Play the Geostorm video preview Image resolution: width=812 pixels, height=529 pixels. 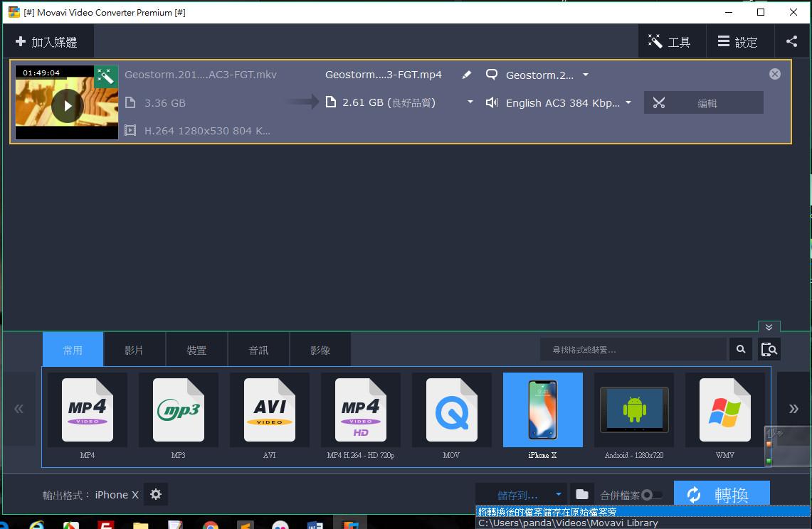(68, 106)
